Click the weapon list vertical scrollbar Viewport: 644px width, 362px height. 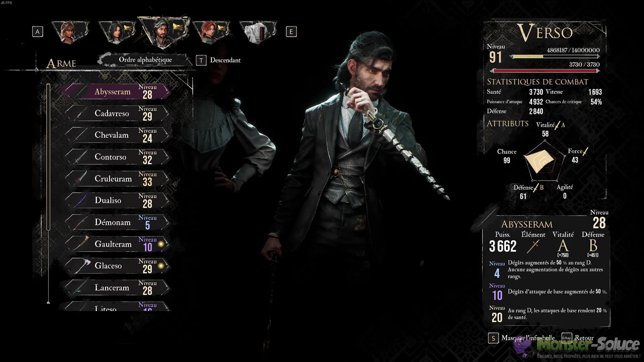click(x=48, y=158)
